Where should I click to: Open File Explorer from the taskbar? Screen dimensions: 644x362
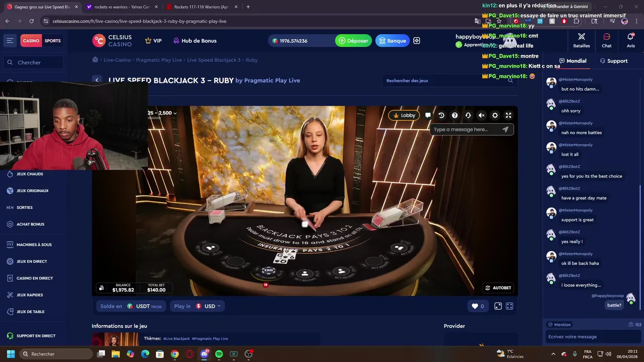point(116,354)
